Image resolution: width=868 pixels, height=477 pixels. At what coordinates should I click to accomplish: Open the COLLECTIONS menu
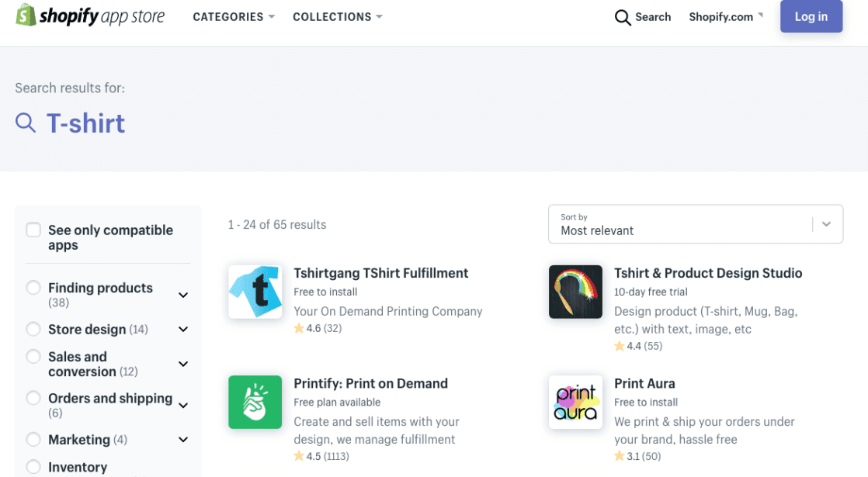[x=338, y=17]
